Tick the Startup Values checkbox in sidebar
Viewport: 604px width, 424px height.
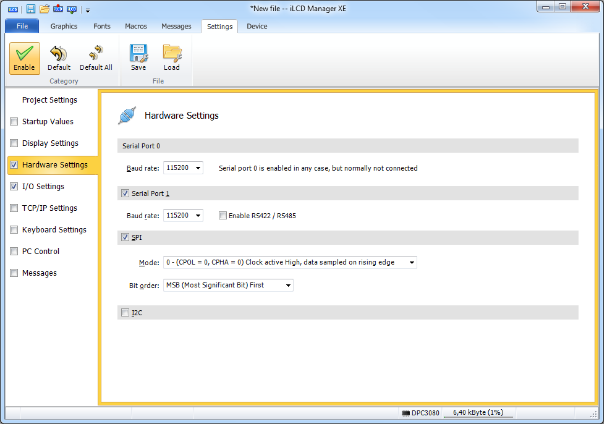13,122
